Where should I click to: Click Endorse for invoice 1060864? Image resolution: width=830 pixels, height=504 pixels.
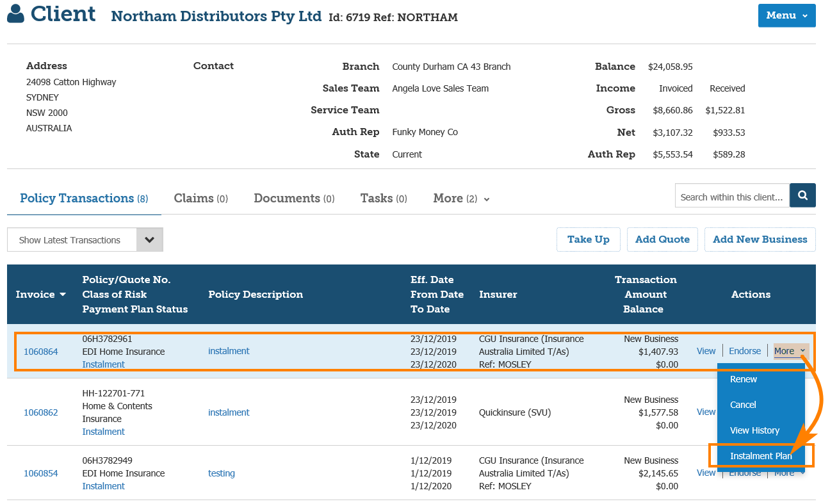[745, 351]
